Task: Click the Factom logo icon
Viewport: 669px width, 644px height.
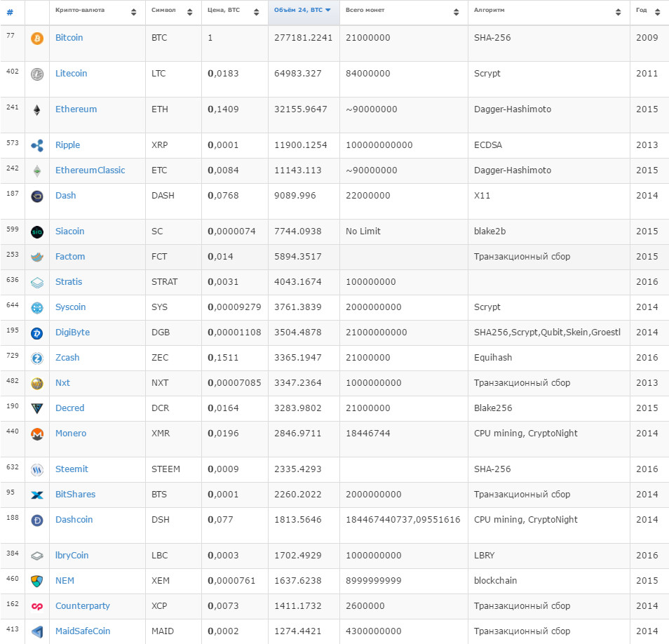Action: [37, 257]
